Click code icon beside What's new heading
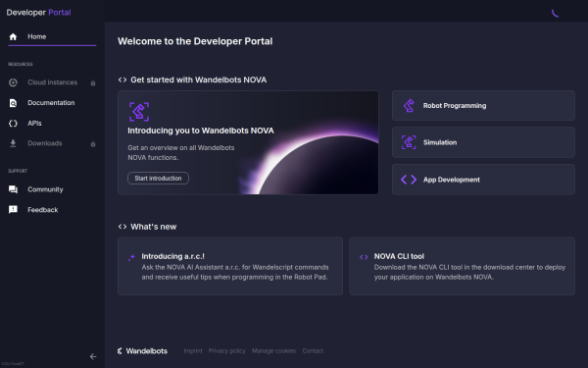Image resolution: width=588 pixels, height=368 pixels. point(122,227)
